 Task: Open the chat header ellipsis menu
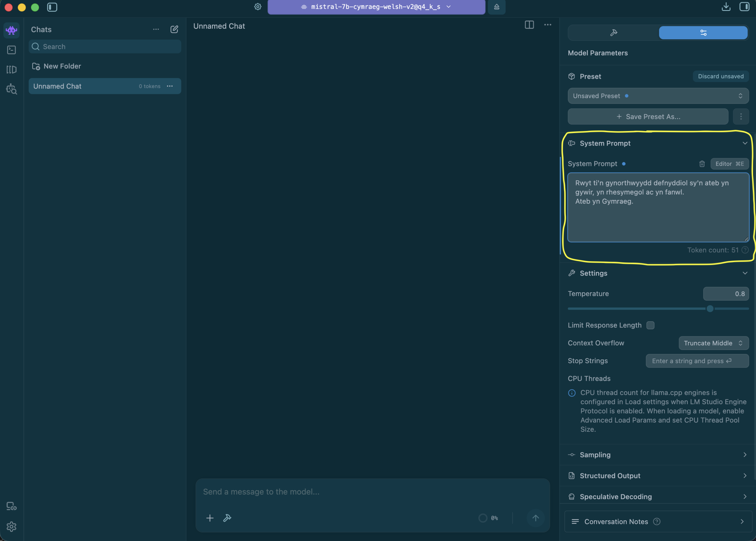pyautogui.click(x=548, y=25)
